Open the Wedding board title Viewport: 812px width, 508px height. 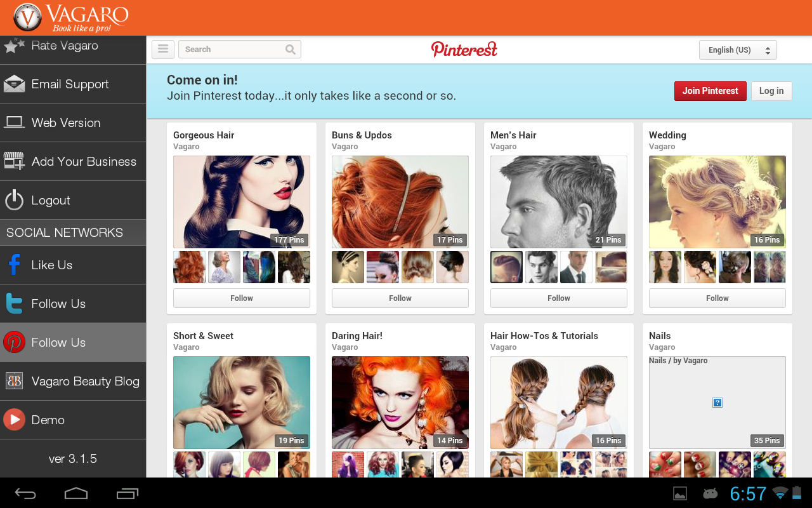[x=667, y=135]
